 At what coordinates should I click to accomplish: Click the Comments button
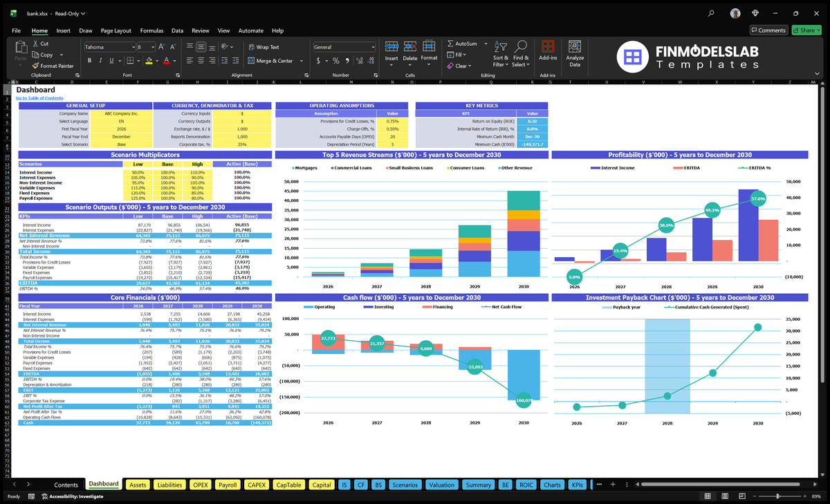point(768,30)
